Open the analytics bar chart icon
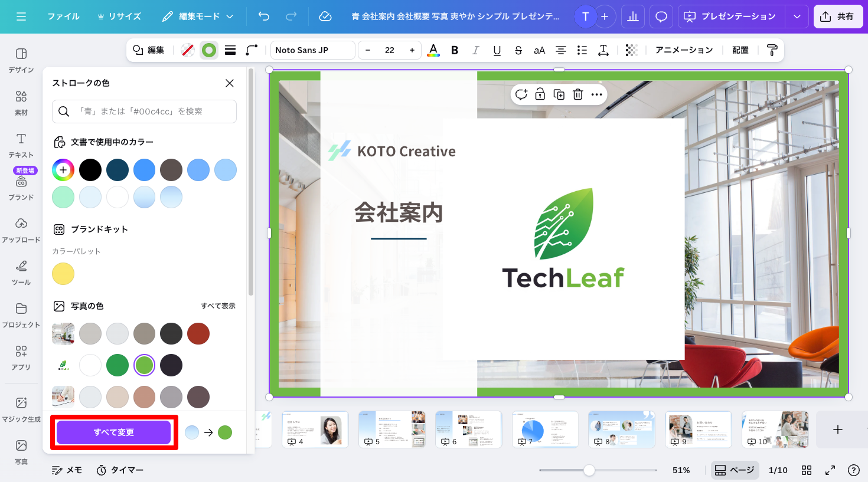The image size is (868, 482). point(633,17)
